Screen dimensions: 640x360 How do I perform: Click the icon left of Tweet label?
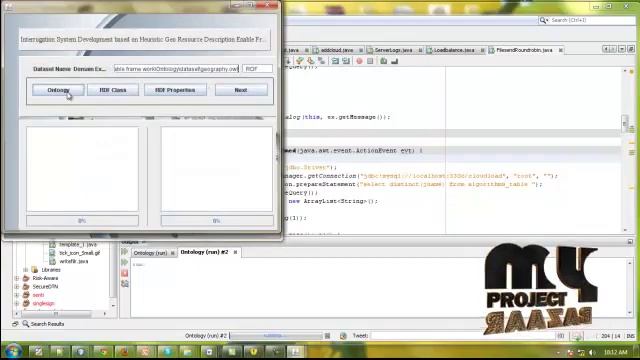(x=343, y=336)
